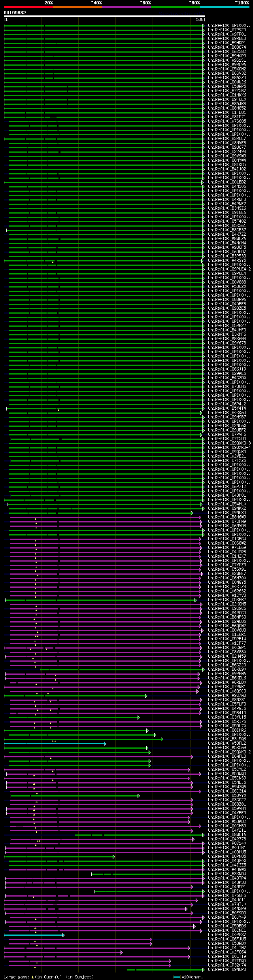Screen dimensions: 253x980
Task: Select label UniRef100_C1FD81
Action: pyautogui.click(x=227, y=112)
